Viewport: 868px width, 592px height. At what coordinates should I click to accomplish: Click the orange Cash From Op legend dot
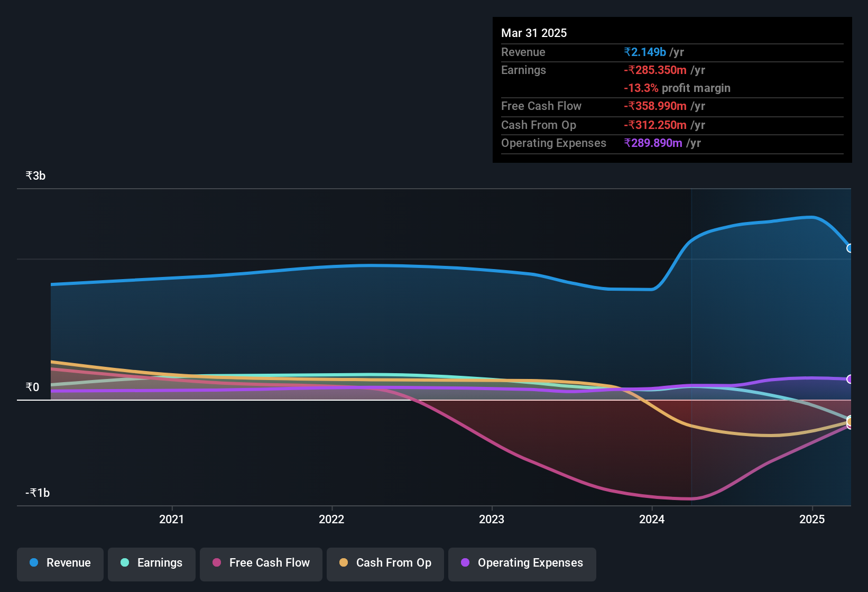[344, 562]
